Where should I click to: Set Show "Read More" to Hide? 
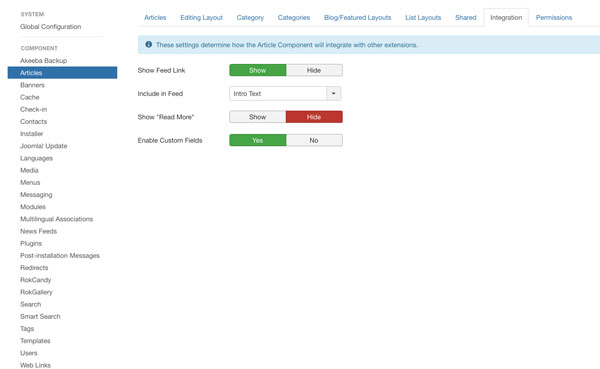click(x=314, y=117)
